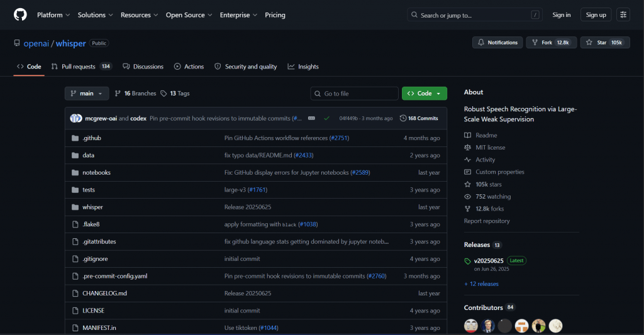Open the openai owner link

click(36, 43)
